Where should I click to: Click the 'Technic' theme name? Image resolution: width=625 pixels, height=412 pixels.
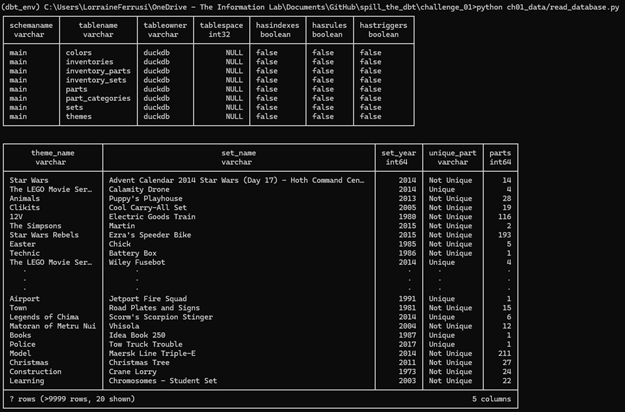tap(25, 253)
